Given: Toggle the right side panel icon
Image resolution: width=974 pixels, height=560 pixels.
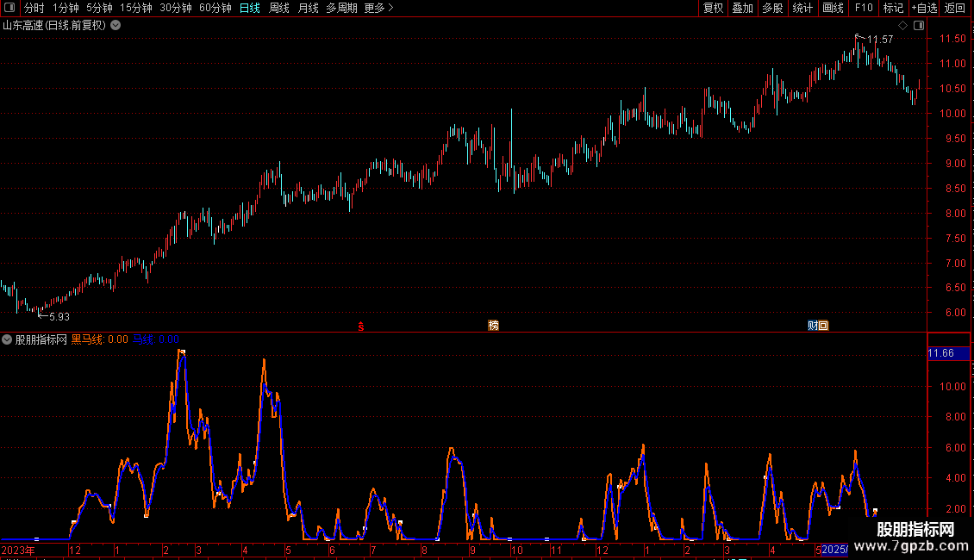Looking at the screenshot, I should click(919, 26).
